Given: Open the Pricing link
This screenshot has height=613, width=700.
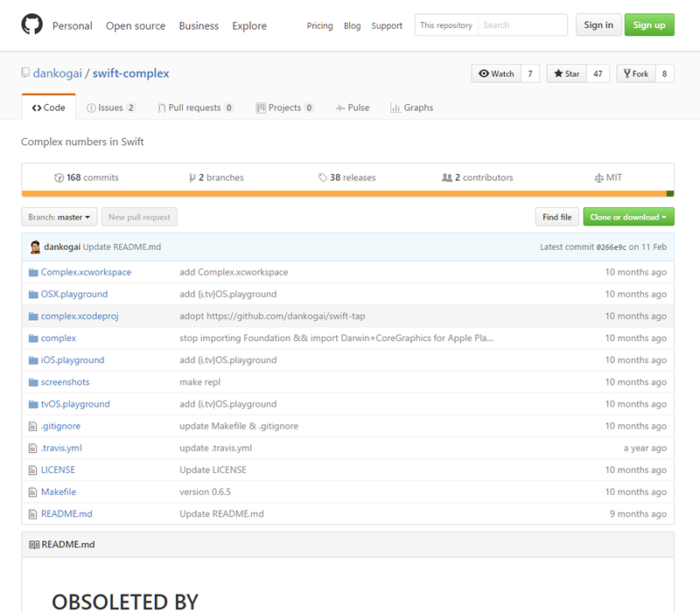Looking at the screenshot, I should [319, 26].
